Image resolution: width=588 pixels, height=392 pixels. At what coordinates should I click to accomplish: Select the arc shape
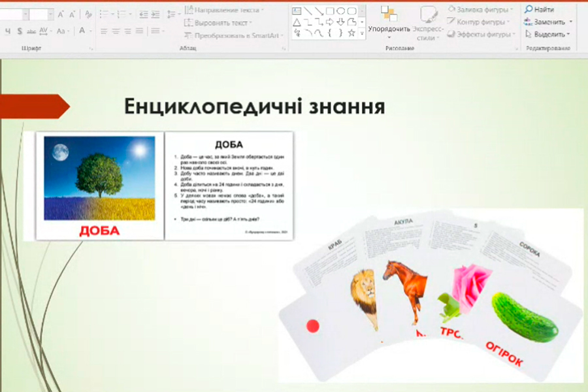(308, 33)
